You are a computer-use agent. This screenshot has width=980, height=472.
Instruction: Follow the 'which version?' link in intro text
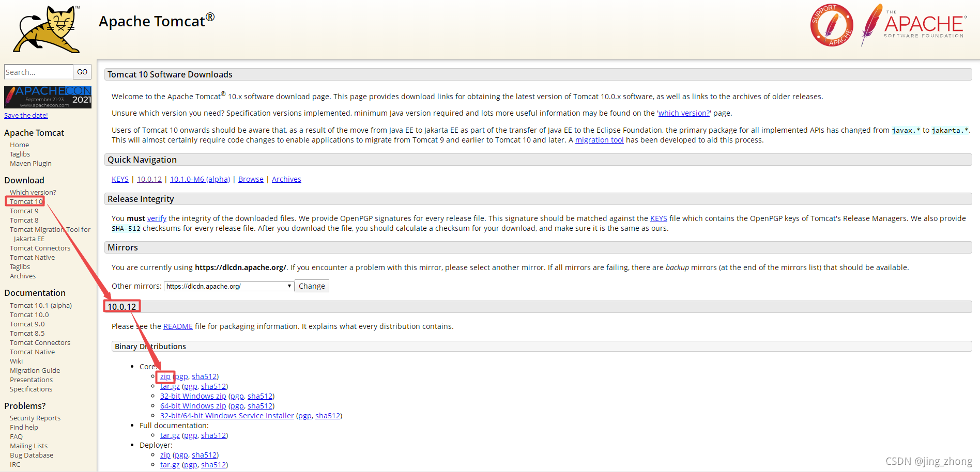(684, 113)
